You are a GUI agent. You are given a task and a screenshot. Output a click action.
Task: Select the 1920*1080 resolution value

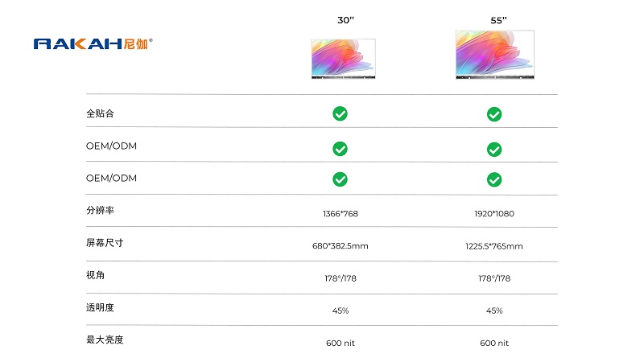[493, 214]
